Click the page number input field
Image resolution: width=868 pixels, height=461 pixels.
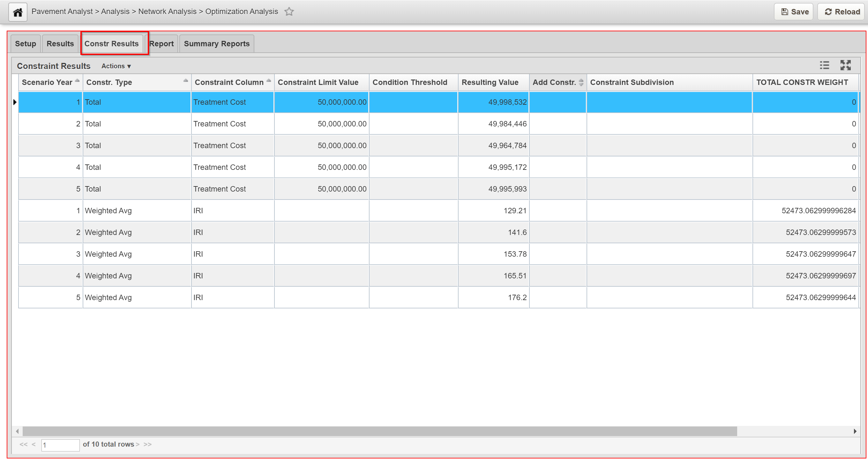point(60,445)
